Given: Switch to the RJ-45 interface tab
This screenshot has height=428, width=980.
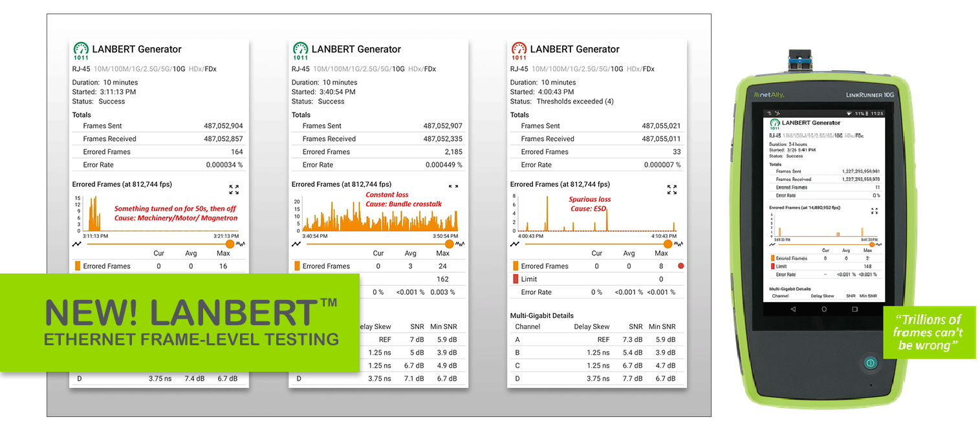Looking at the screenshot, I should tap(81, 69).
